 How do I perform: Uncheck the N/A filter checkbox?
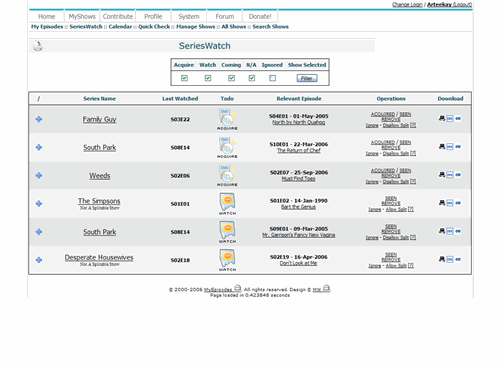pos(252,78)
